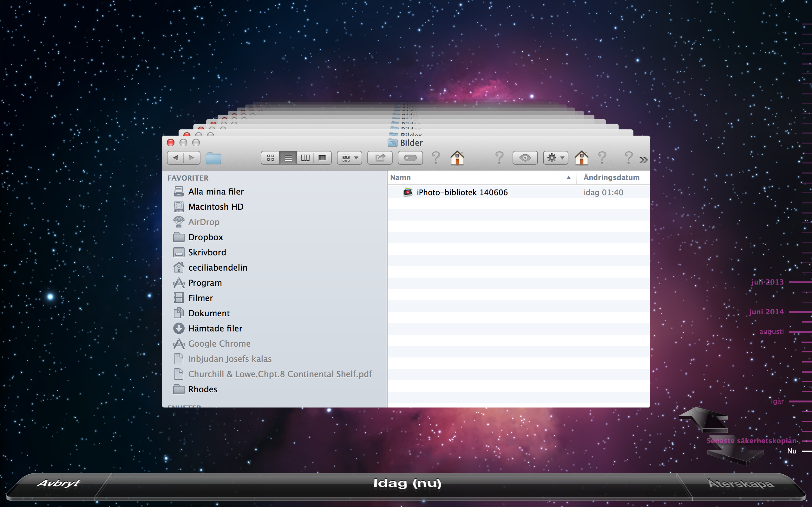Click the Share toolbar button
Image resolution: width=812 pixels, height=507 pixels.
380,157
